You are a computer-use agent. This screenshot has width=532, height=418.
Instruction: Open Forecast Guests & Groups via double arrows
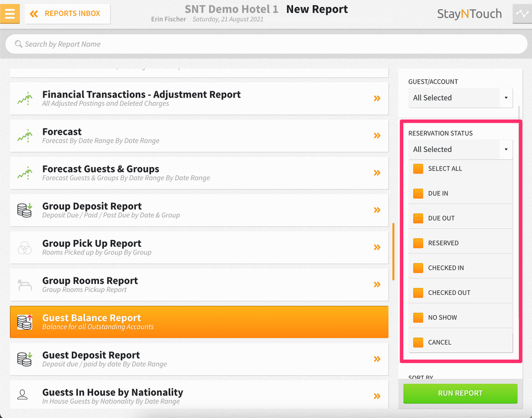pos(377,173)
